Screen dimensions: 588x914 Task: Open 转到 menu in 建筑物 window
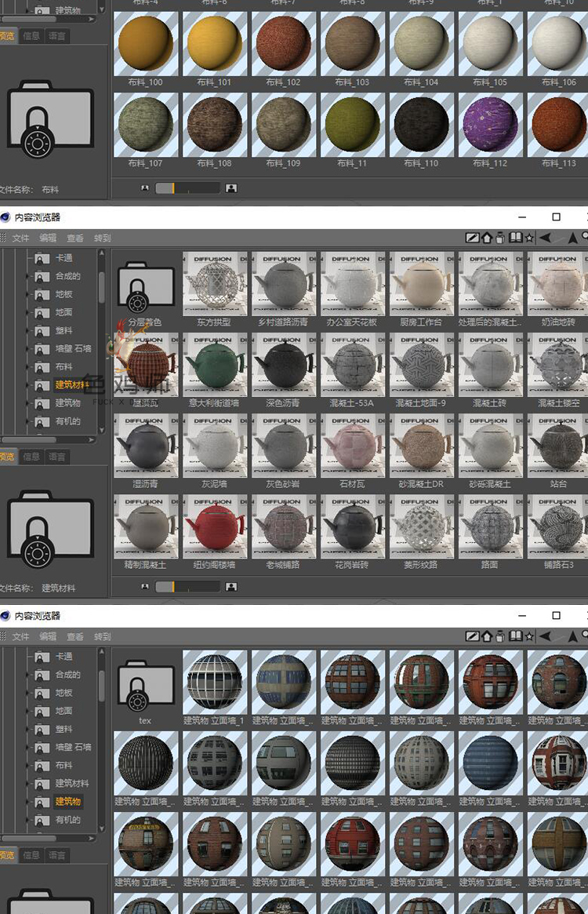pos(103,636)
